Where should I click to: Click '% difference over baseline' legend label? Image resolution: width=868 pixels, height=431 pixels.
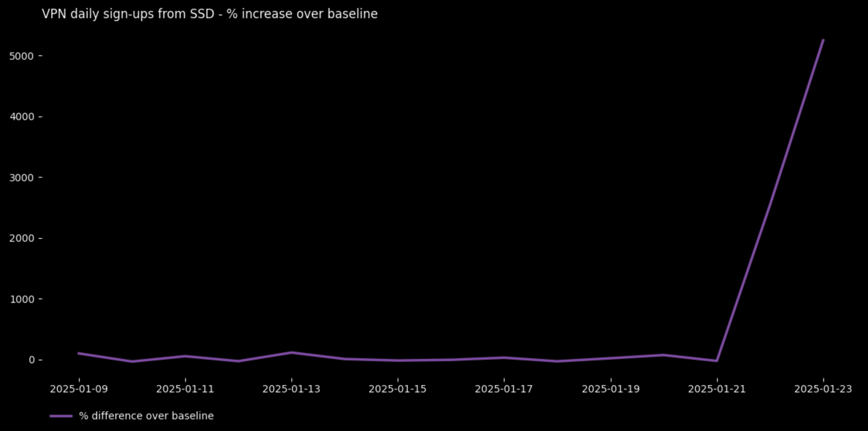click(x=146, y=416)
